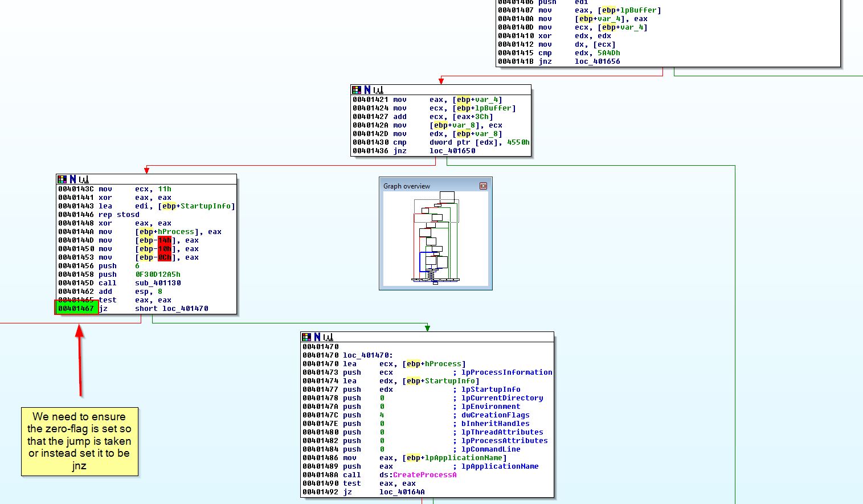Click the color palette icon on node loc_401470
Image resolution: width=863 pixels, height=504 pixels.
click(x=306, y=337)
